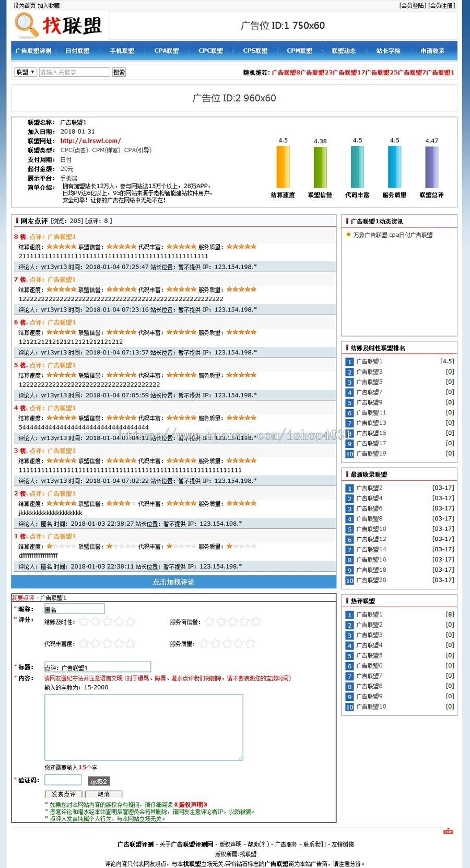
Task: Open the 会员注册 link
Action: click(x=442, y=6)
